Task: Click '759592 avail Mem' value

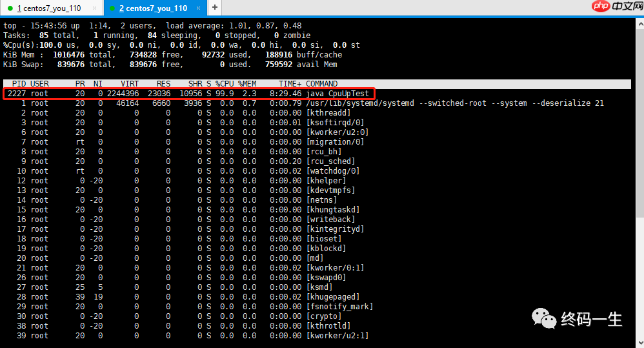Action: coord(301,65)
